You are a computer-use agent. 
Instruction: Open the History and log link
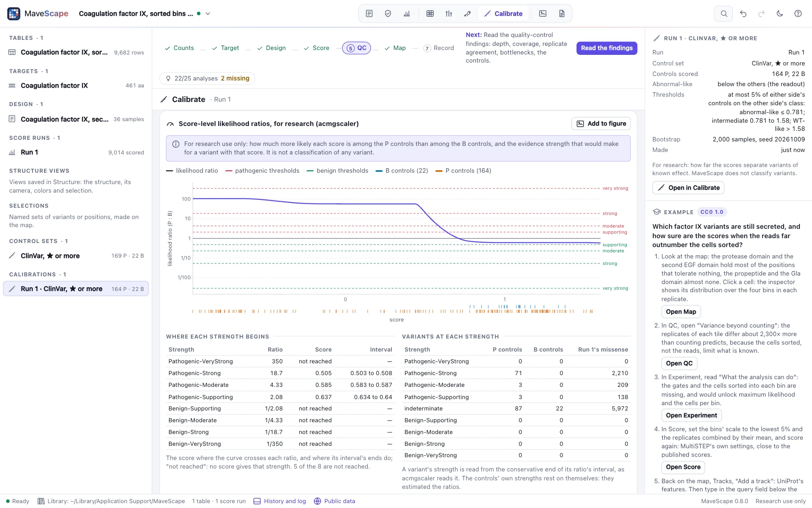coord(280,501)
